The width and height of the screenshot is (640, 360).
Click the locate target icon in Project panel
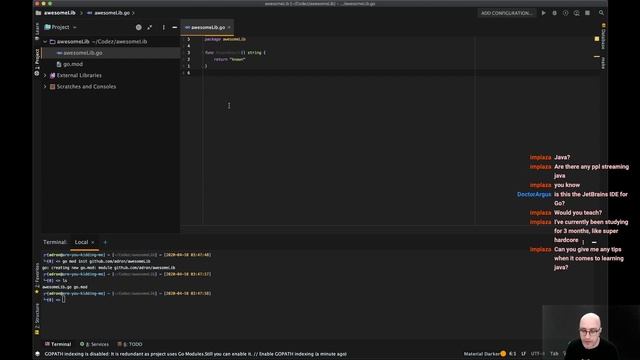tap(138, 27)
